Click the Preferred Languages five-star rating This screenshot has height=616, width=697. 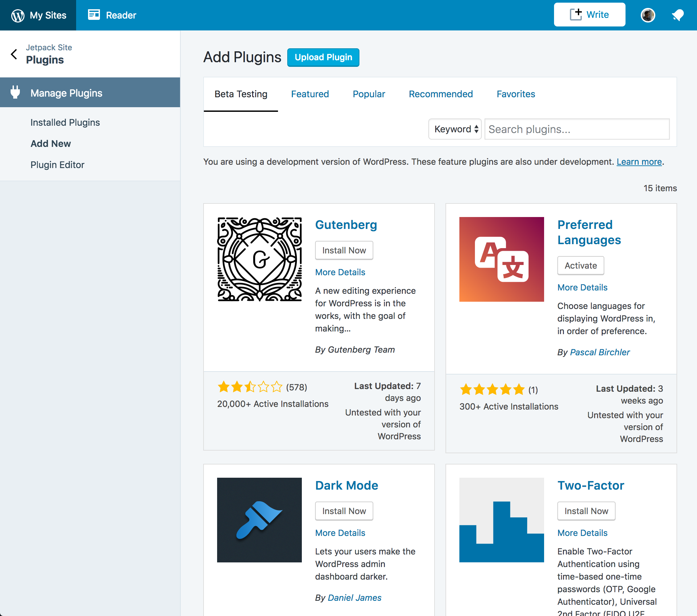click(x=492, y=389)
